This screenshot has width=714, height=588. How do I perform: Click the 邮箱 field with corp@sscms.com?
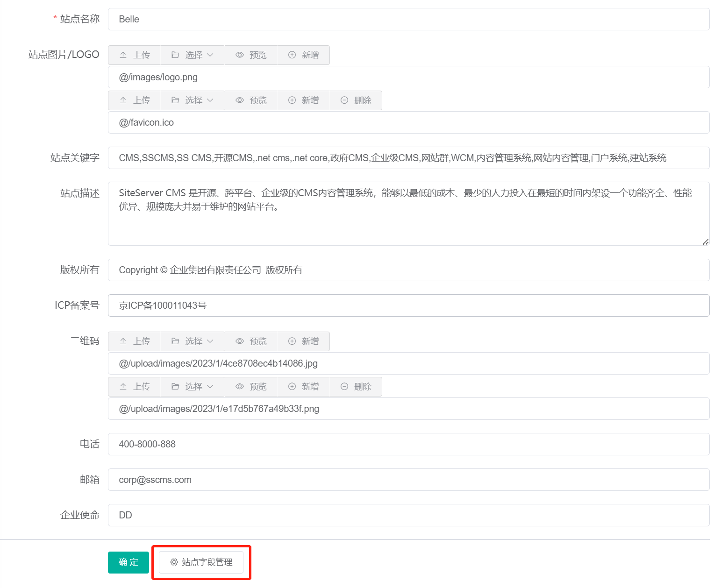tap(408, 480)
